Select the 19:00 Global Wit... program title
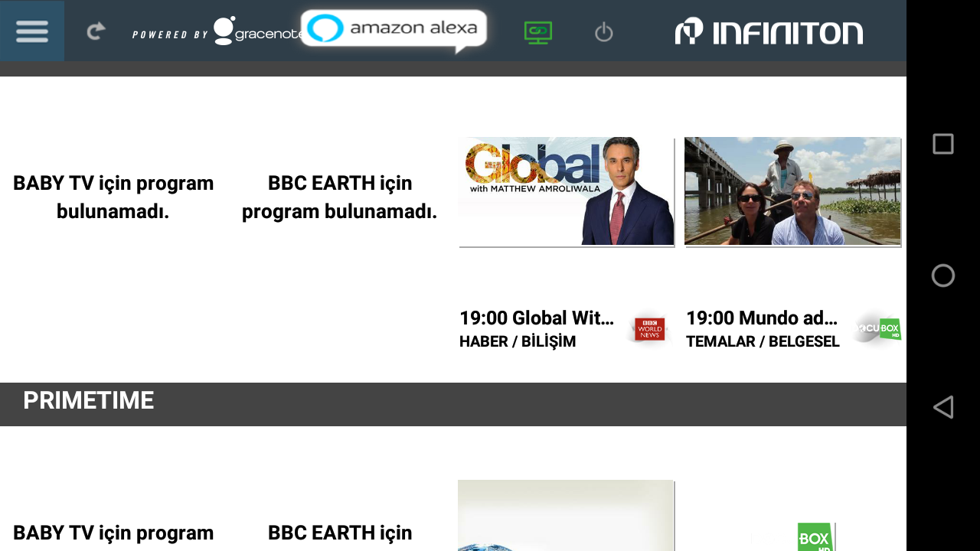Screen dimensions: 980x551 tap(537, 318)
